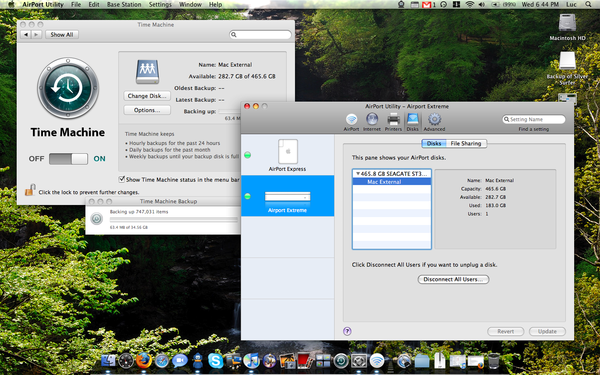Open Advanced gear icon in AirPort Utility
Image resolution: width=600 pixels, height=375 pixels.
(x=434, y=122)
